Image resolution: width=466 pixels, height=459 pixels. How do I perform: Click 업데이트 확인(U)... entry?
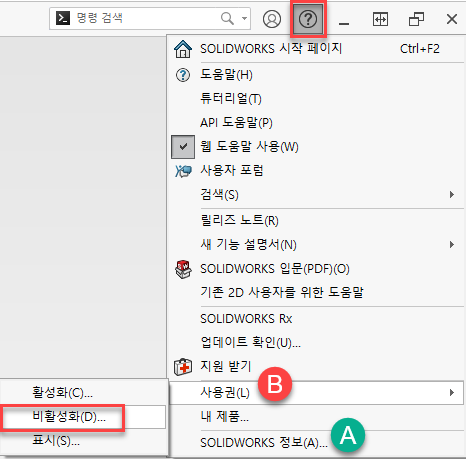coord(250,342)
